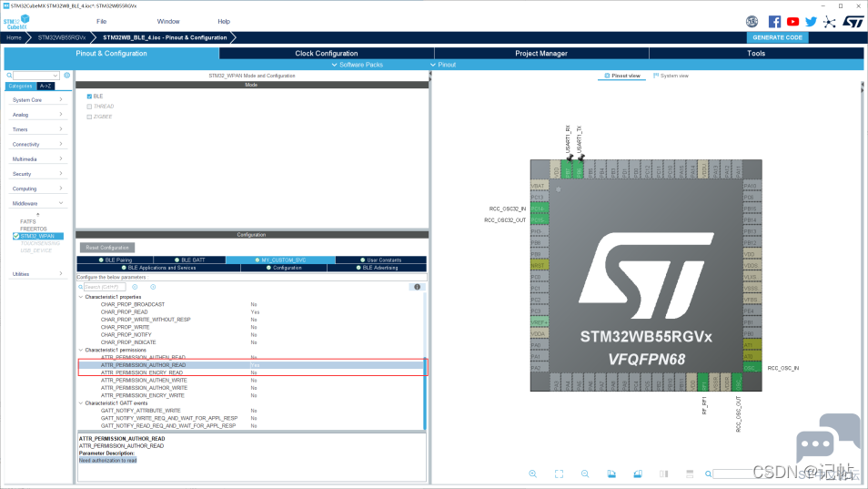The width and height of the screenshot is (868, 489).
Task: Click the scroll-up arrow above FATFS
Action: 37,214
